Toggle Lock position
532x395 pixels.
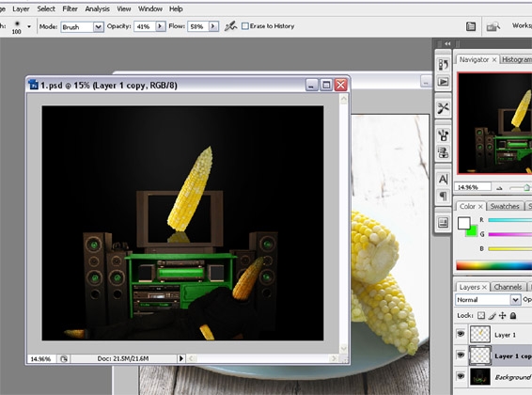[x=503, y=316]
